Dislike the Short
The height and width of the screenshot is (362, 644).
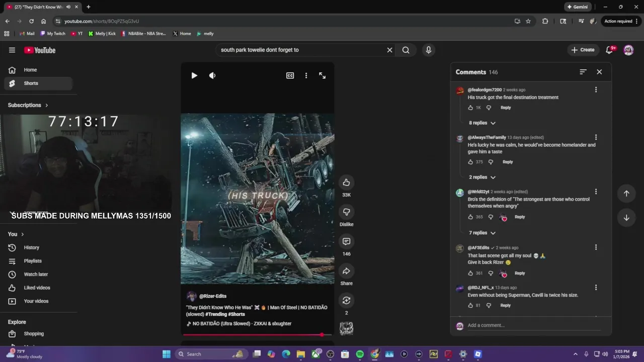click(x=346, y=212)
